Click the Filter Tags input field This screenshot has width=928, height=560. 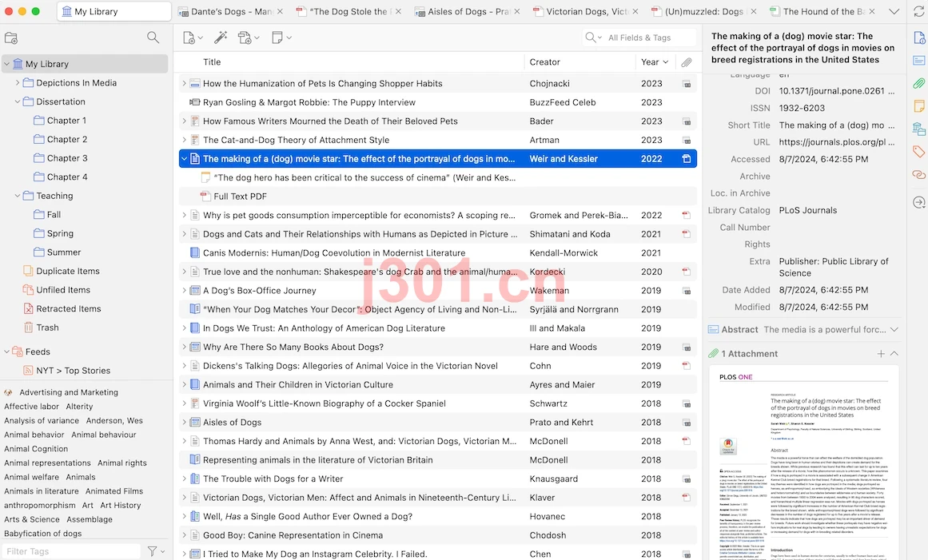pos(71,551)
